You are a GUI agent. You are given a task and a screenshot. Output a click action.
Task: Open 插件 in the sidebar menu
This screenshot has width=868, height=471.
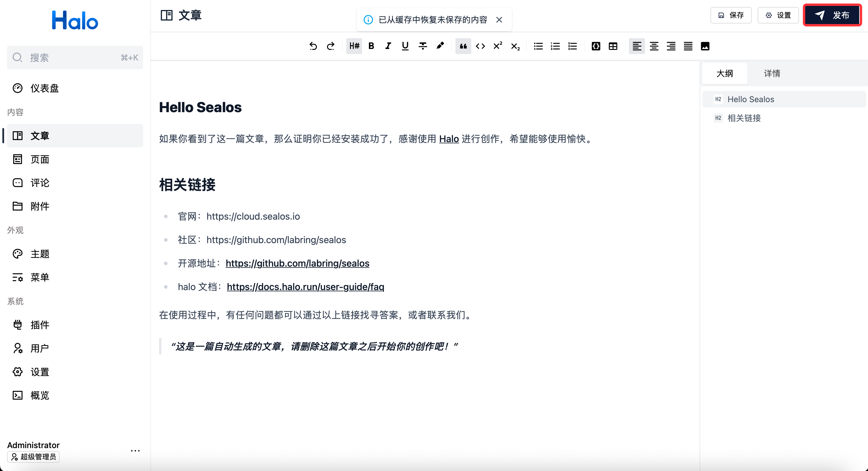click(40, 325)
